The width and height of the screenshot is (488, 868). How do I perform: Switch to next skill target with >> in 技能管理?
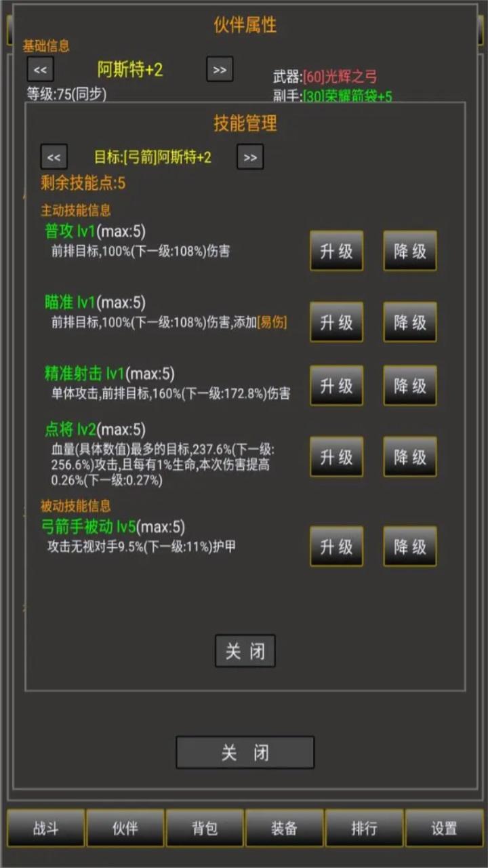click(x=250, y=157)
